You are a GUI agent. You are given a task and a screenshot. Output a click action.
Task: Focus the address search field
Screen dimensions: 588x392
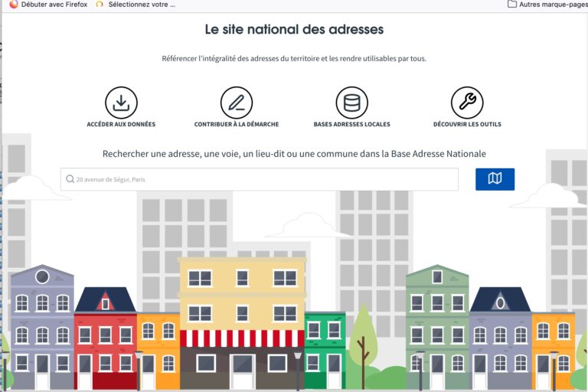click(260, 179)
